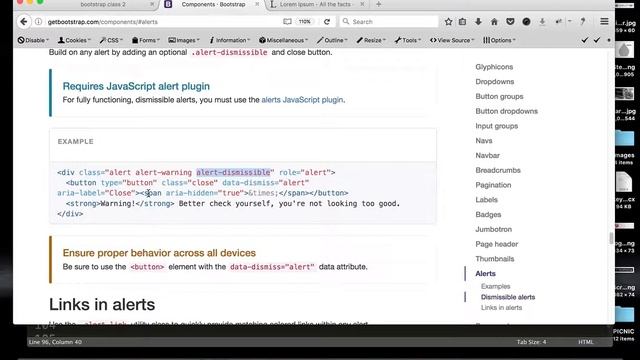
Task: Open Labels sidebar link
Action: click(486, 200)
